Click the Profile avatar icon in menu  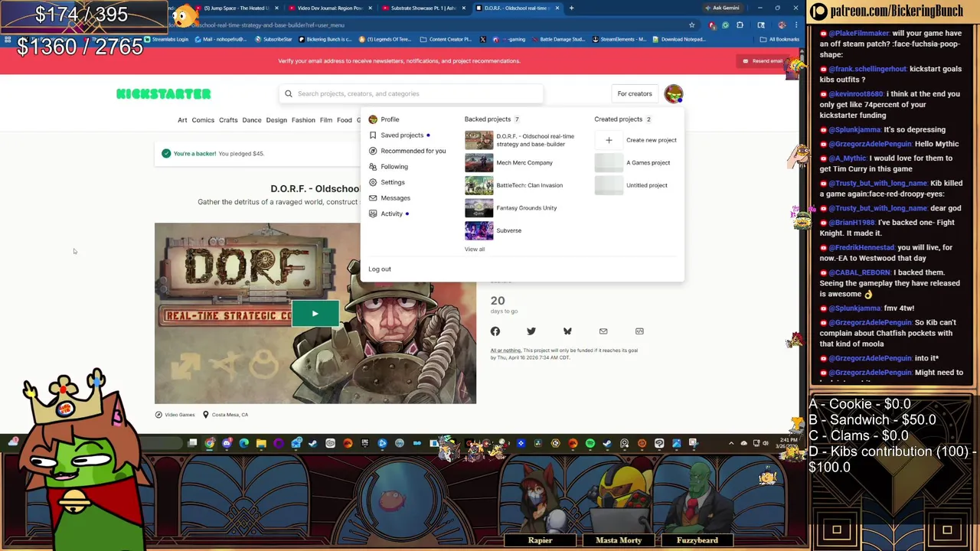click(373, 119)
